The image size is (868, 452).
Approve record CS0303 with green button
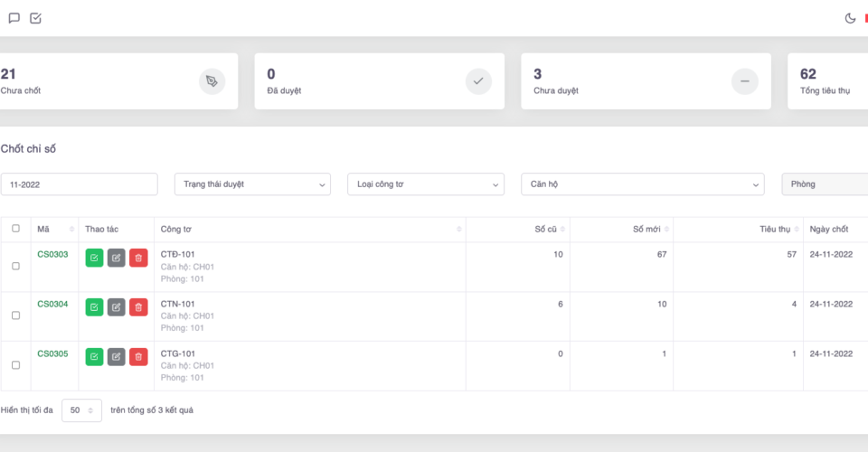95,258
